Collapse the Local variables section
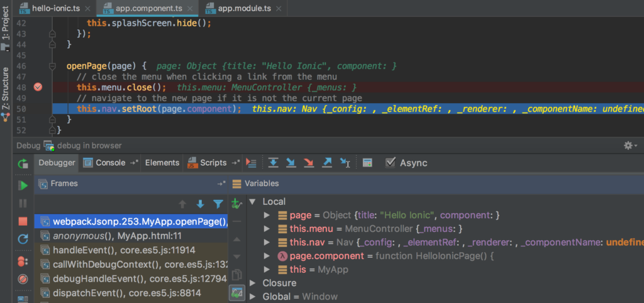Viewport: 644px width, 303px height. (253, 202)
